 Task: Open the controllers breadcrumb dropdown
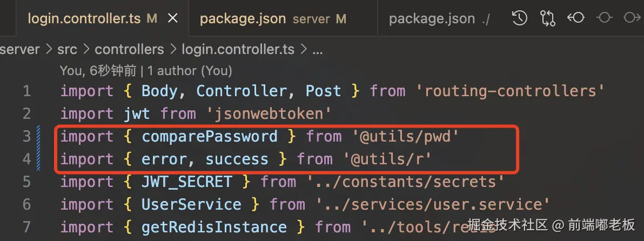pyautogui.click(x=129, y=50)
